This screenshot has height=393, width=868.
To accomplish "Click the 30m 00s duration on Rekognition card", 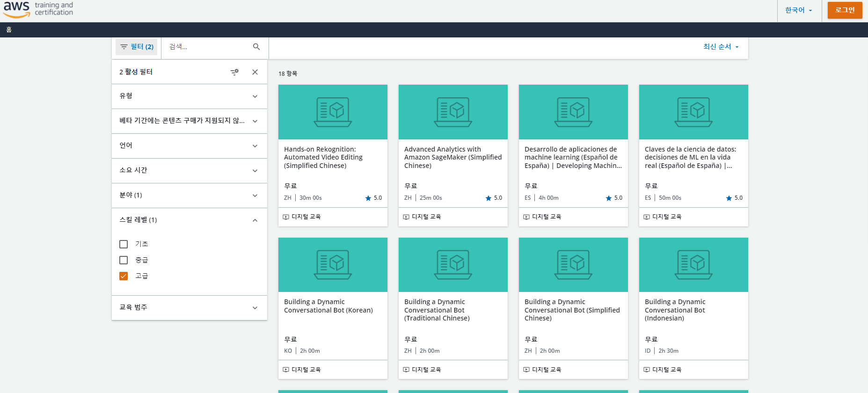I will (x=311, y=198).
